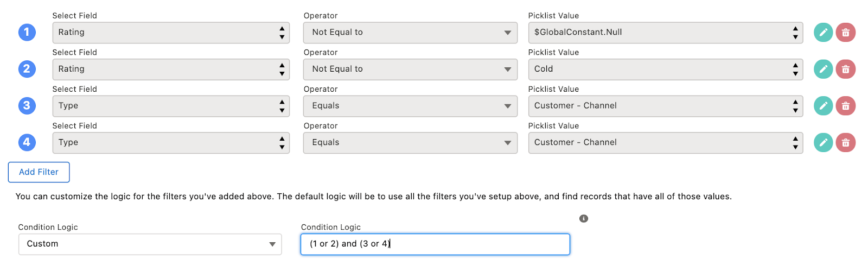Select the filter number 3 badge
This screenshot has width=868, height=271.
[27, 106]
